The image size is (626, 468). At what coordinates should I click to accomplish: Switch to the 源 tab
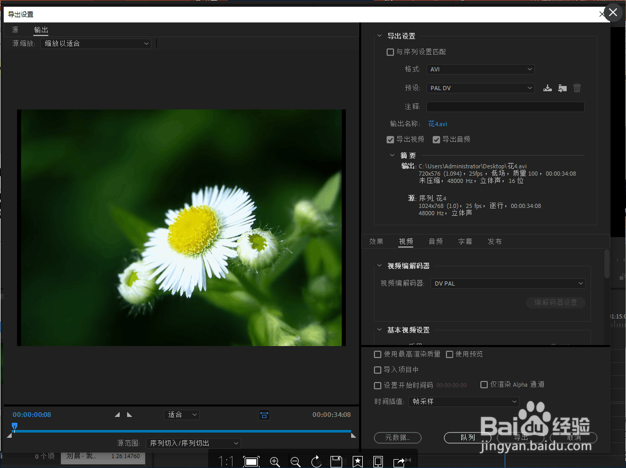click(x=15, y=30)
